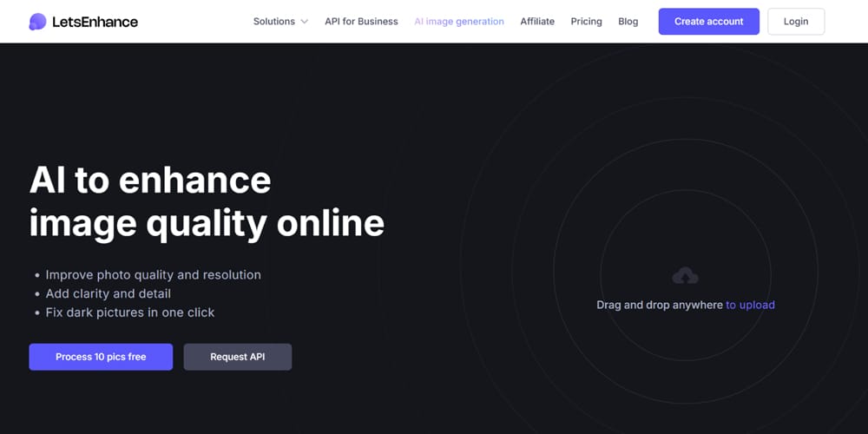Click the cloud upload icon
The image size is (868, 434).
tap(686, 276)
